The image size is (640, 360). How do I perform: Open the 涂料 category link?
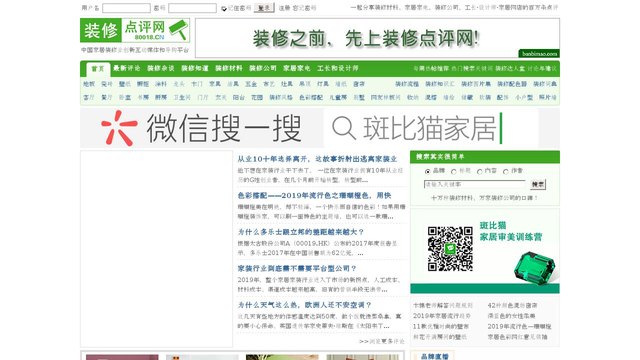click(161, 84)
